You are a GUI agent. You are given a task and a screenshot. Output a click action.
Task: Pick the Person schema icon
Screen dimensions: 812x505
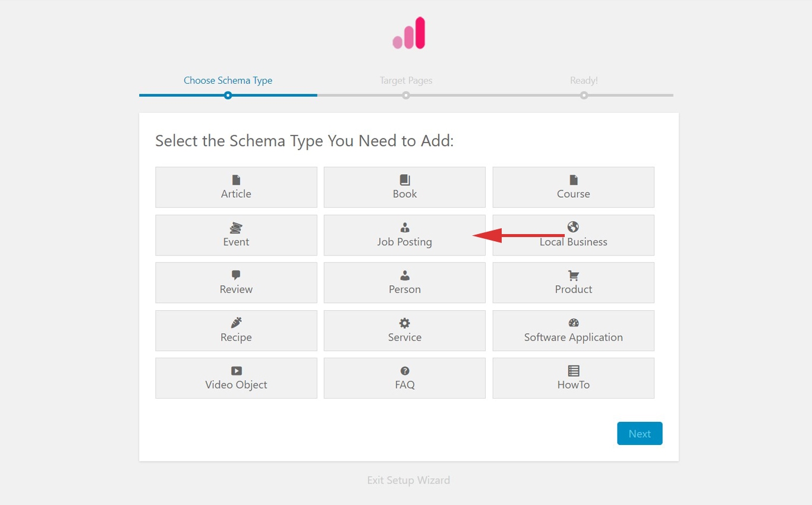tap(404, 274)
